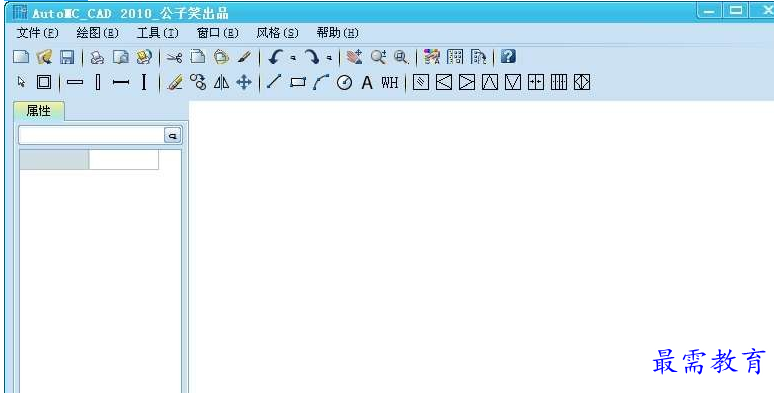The image size is (774, 393).
Task: Maximize the AutoMC_CAD window
Action: point(735,11)
